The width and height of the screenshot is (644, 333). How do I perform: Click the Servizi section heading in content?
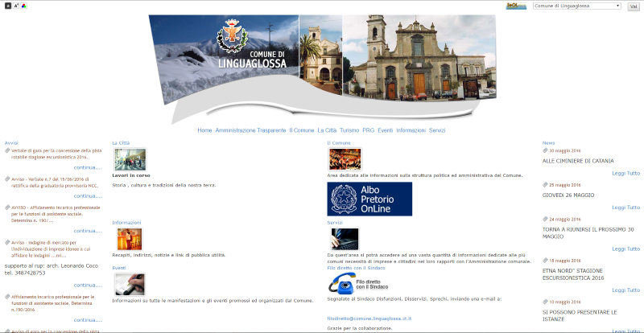pyautogui.click(x=335, y=223)
